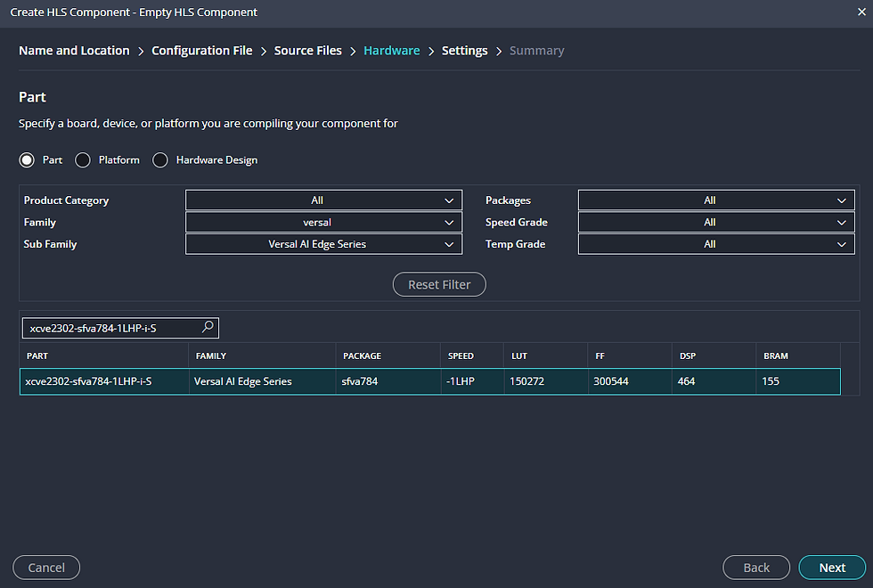Select the Platform radio button

(82, 159)
